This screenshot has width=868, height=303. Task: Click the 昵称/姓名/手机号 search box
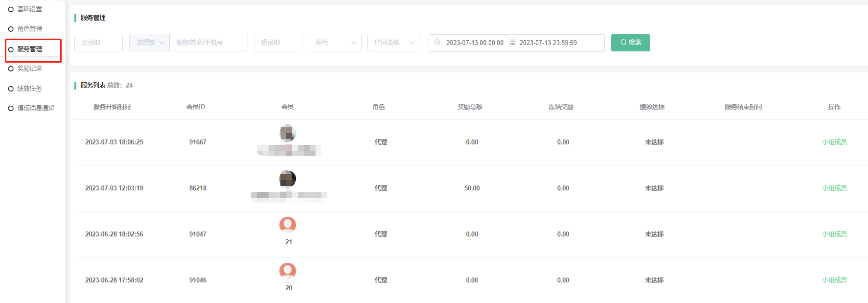point(208,43)
